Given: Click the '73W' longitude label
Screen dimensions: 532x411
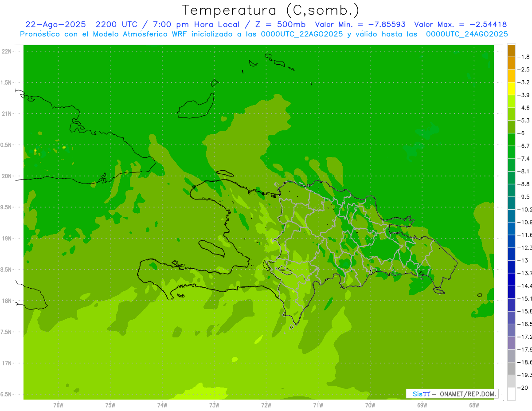Looking at the screenshot, I should point(214,405).
